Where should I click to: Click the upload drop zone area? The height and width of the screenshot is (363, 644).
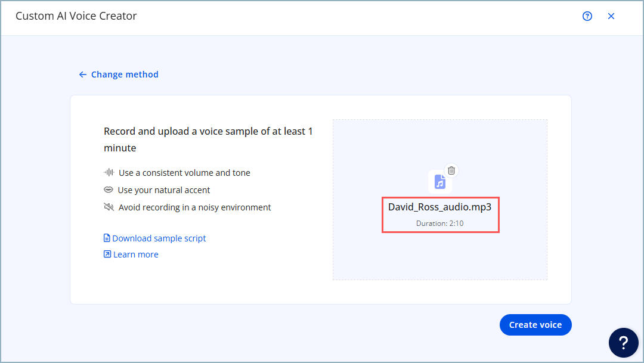[x=440, y=256]
